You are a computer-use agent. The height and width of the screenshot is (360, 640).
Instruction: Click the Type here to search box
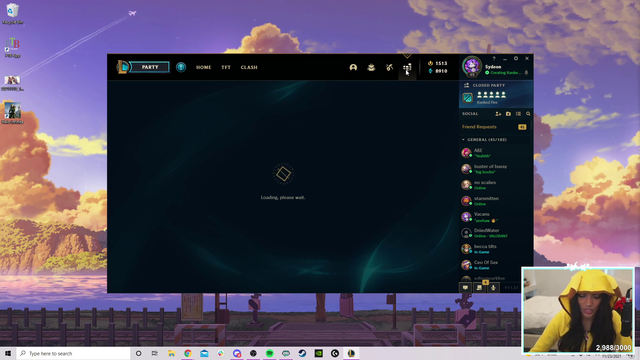[73, 353]
